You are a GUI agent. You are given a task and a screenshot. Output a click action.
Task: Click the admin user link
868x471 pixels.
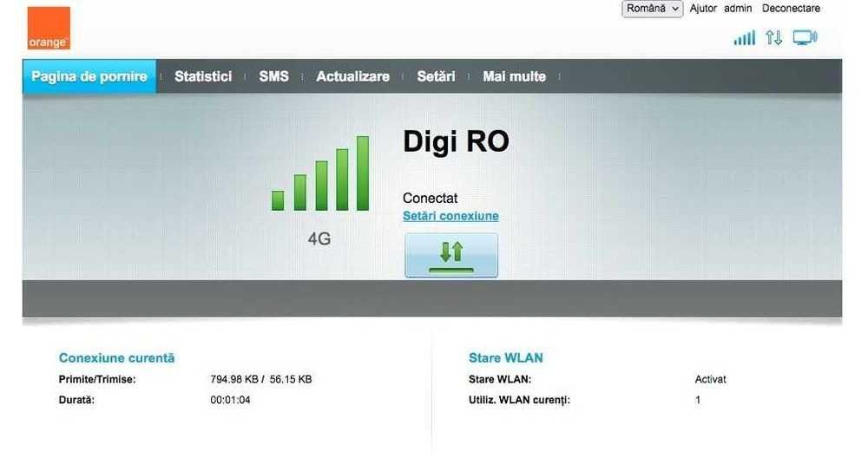[738, 9]
